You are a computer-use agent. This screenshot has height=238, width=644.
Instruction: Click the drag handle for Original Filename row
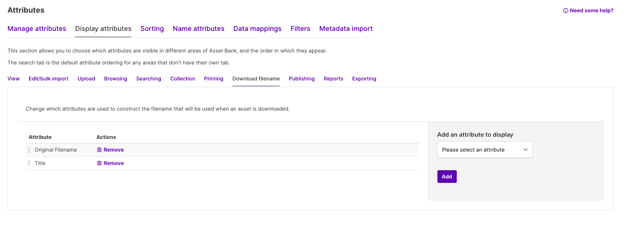click(29, 150)
